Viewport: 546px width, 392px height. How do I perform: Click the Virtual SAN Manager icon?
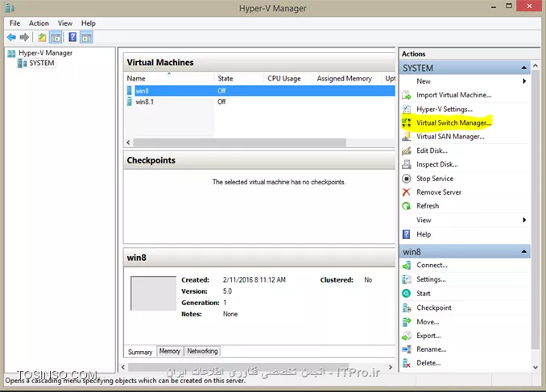click(407, 137)
